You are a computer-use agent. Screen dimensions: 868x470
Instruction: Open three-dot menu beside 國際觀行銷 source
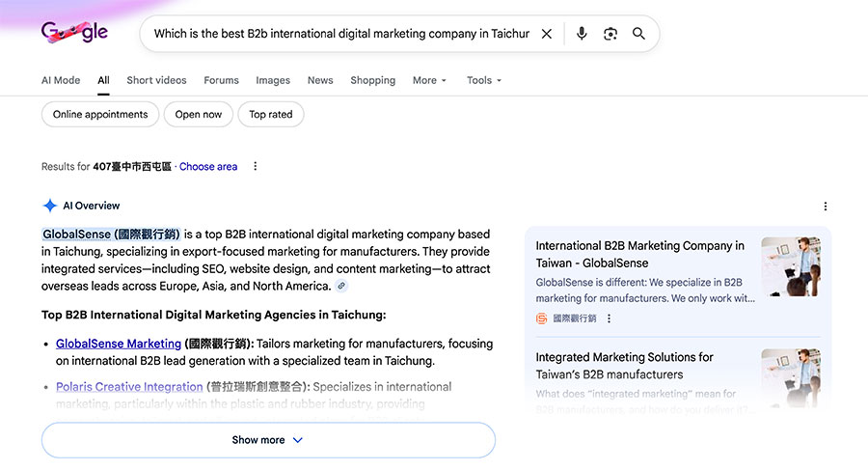click(609, 318)
